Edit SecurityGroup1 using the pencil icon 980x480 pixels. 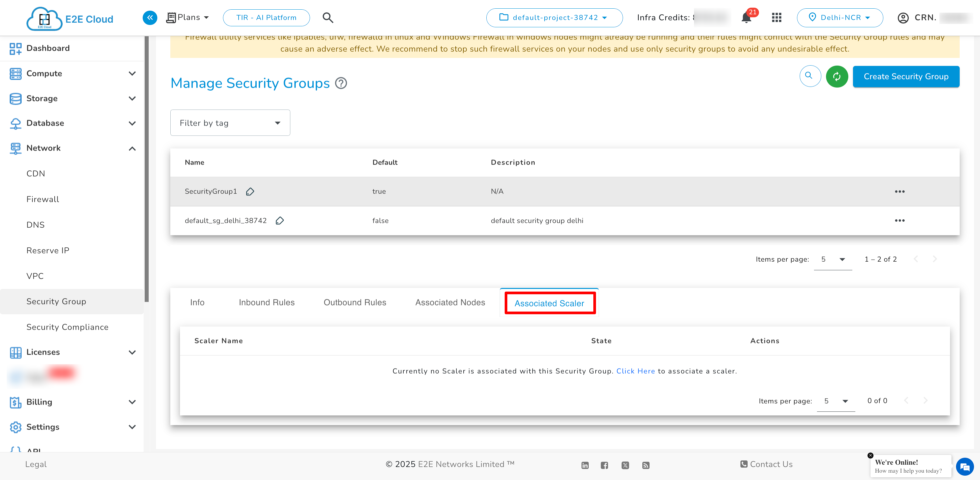pos(250,191)
